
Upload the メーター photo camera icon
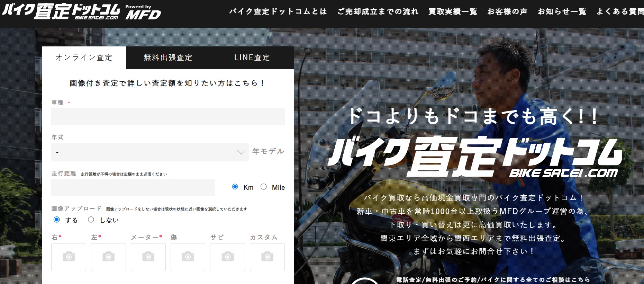[148, 257]
